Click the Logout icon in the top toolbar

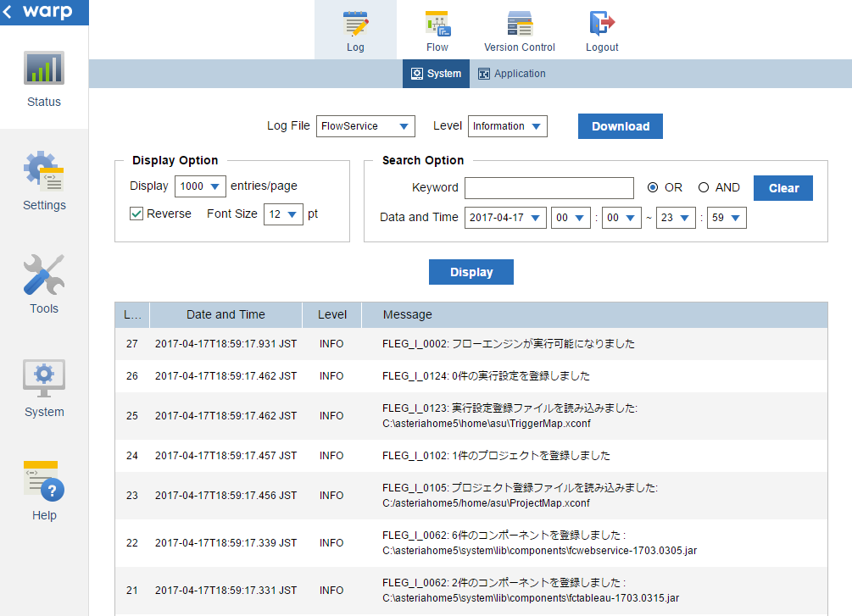click(x=601, y=30)
